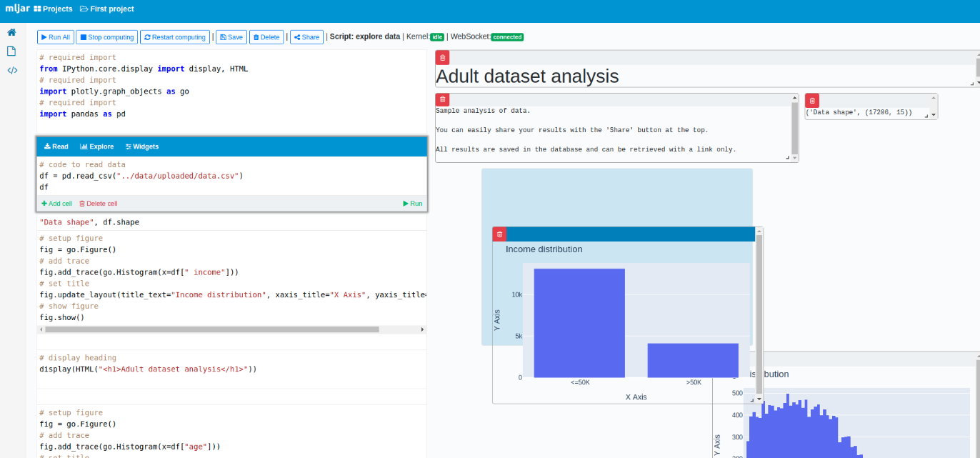Save the script
Screen dimensions: 980x458
(231, 37)
